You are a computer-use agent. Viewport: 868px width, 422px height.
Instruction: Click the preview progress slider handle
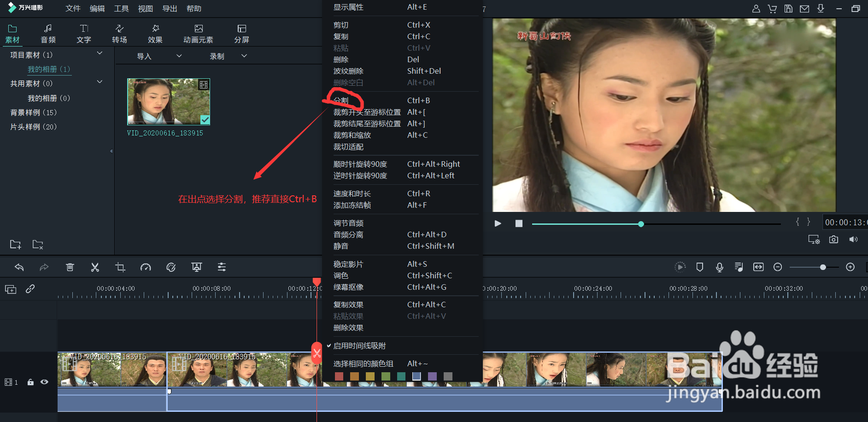tap(641, 224)
